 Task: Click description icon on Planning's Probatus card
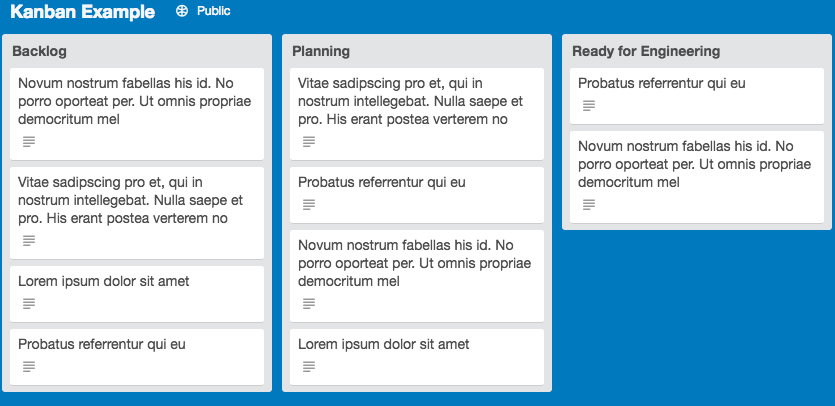(309, 205)
